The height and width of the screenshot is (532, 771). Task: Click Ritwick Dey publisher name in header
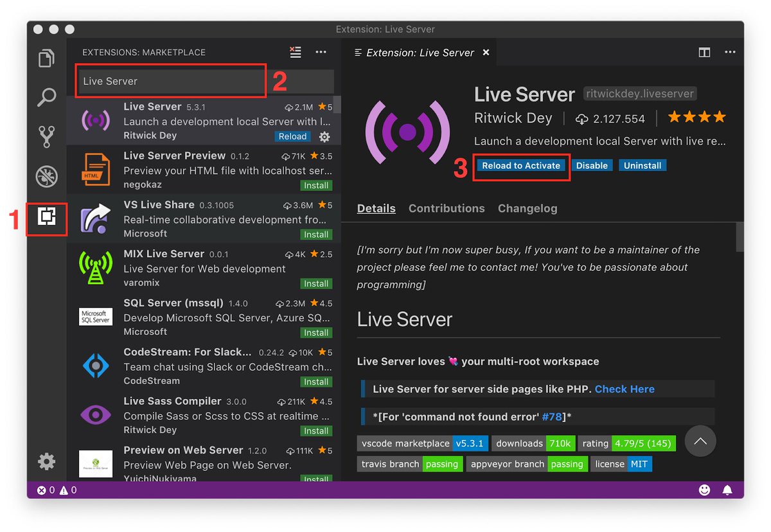pos(515,118)
